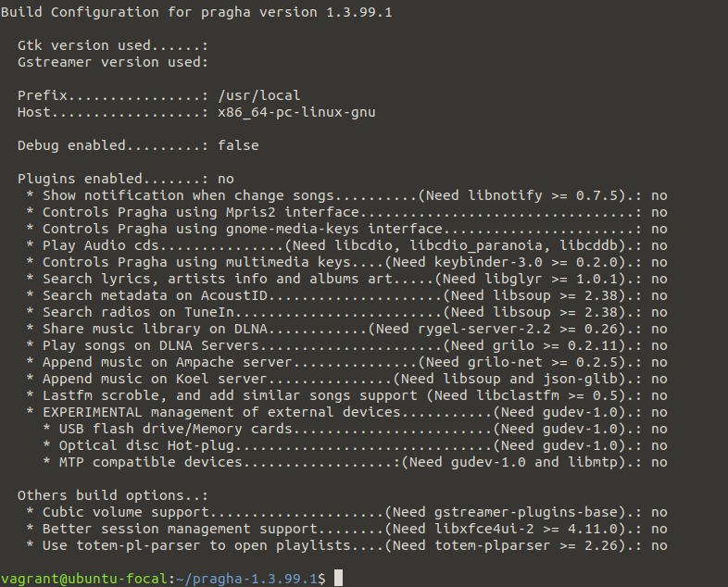Screen dimensions: 728x587
Task: Click rygel-server-2.2 requirement text
Action: pos(483,330)
